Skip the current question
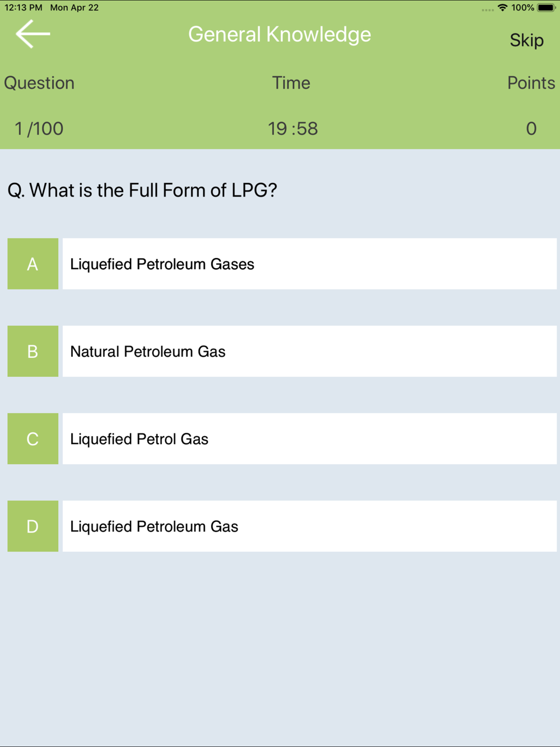The width and height of the screenshot is (560, 747). pyautogui.click(x=526, y=40)
